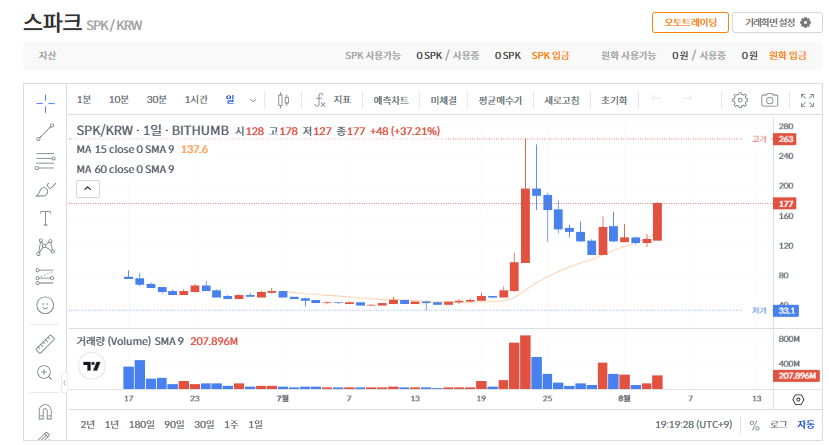
Task: Switch to 10분 interval
Action: click(x=118, y=99)
